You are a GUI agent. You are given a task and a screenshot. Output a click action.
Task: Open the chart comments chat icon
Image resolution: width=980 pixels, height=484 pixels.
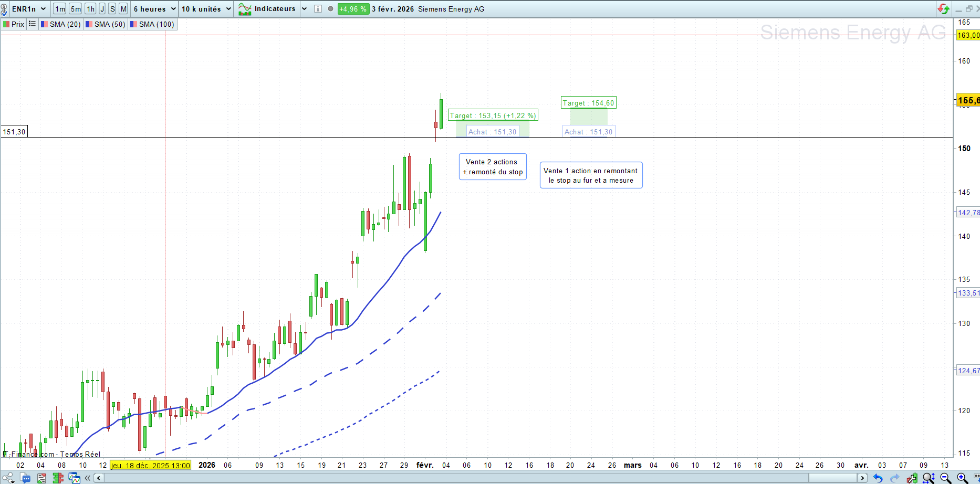coord(25,478)
